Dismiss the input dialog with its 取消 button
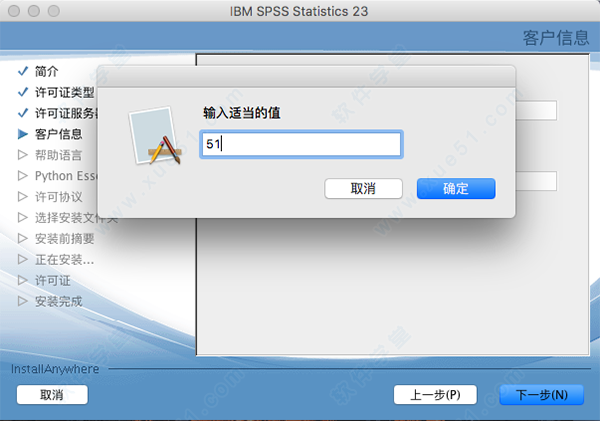The image size is (600, 421). click(363, 188)
